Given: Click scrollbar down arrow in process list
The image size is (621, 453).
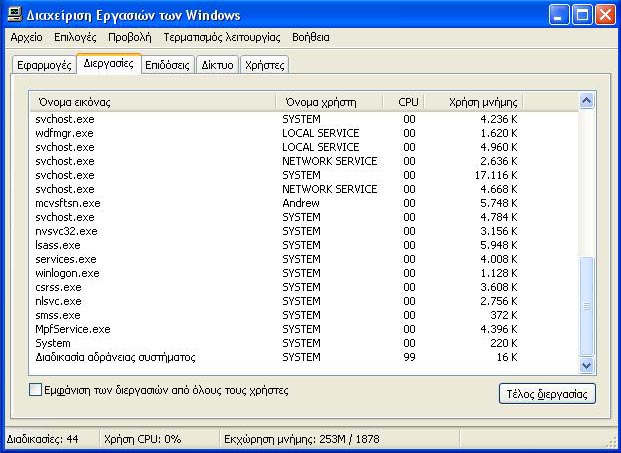Looking at the screenshot, I should click(x=587, y=366).
